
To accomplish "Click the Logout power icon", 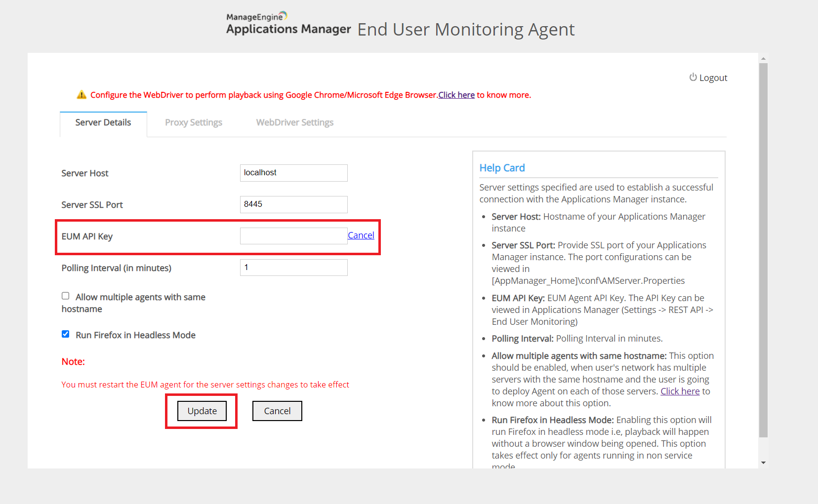I will click(693, 78).
